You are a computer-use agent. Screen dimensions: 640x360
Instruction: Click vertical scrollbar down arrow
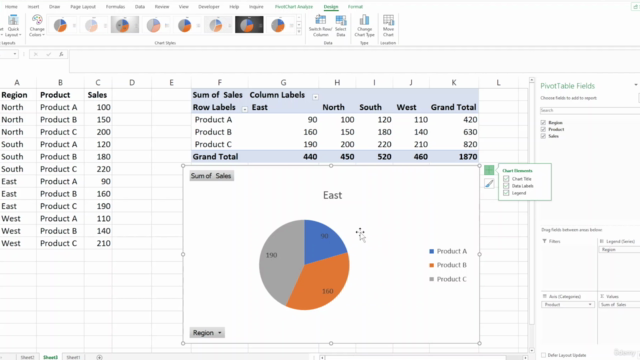point(531,350)
